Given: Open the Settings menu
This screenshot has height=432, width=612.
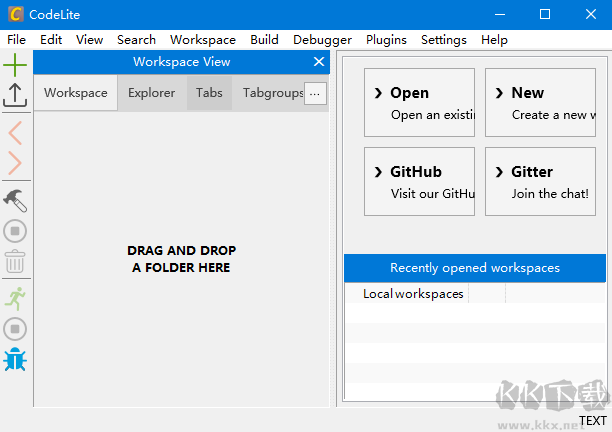Looking at the screenshot, I should click(x=444, y=40).
